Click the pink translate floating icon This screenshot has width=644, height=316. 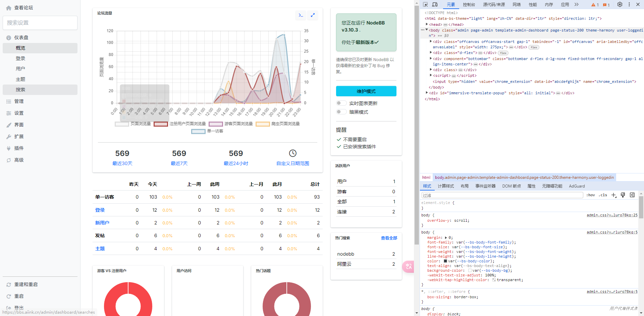coord(408,267)
